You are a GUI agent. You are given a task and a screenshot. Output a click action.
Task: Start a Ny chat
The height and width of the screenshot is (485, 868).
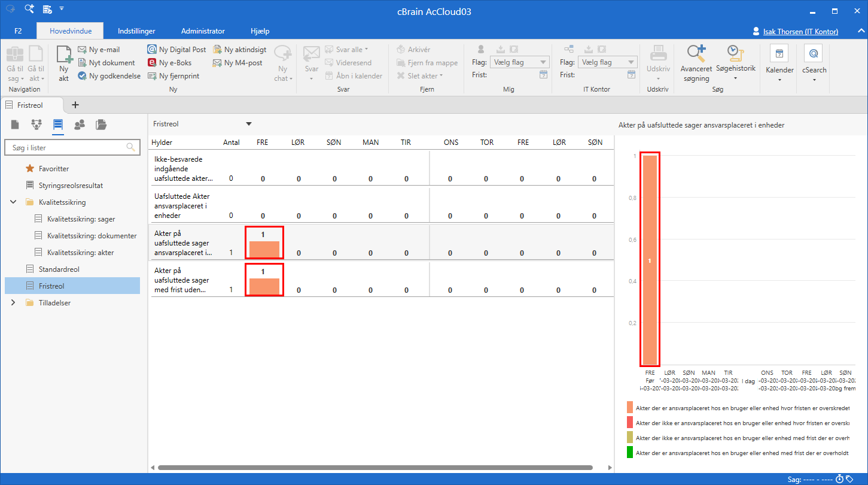point(282,62)
